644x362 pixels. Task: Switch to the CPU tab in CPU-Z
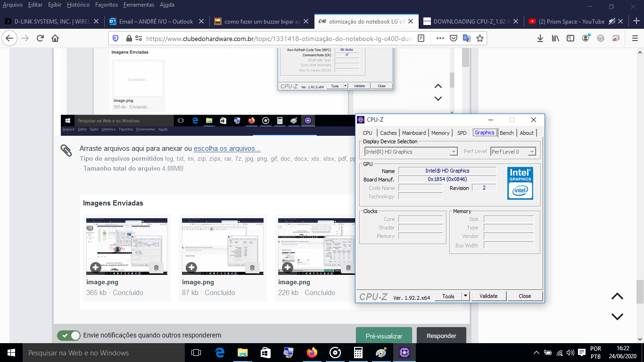pyautogui.click(x=368, y=133)
